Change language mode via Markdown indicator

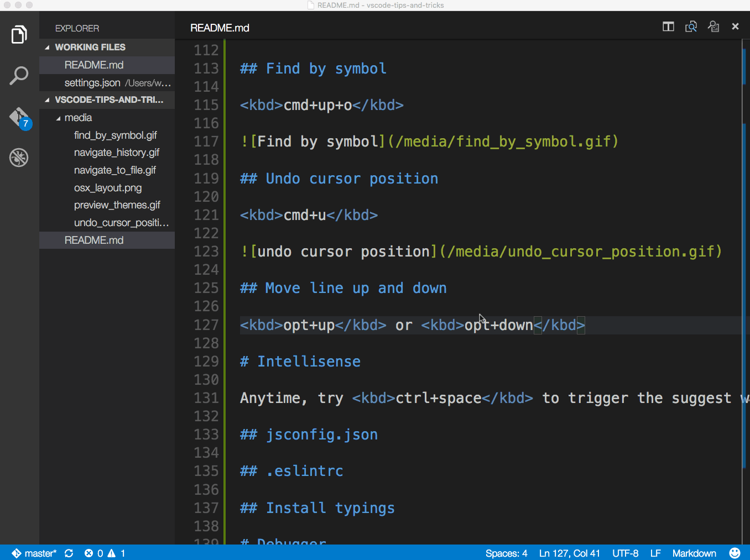pyautogui.click(x=694, y=553)
